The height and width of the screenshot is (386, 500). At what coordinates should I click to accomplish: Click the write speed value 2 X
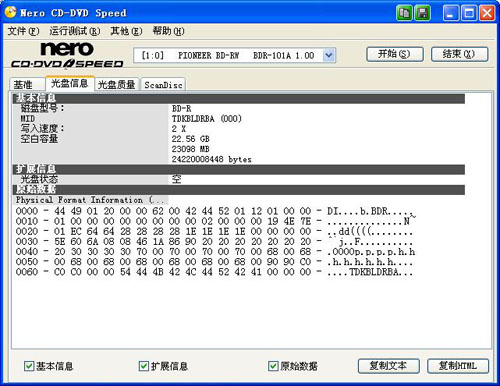[179, 129]
